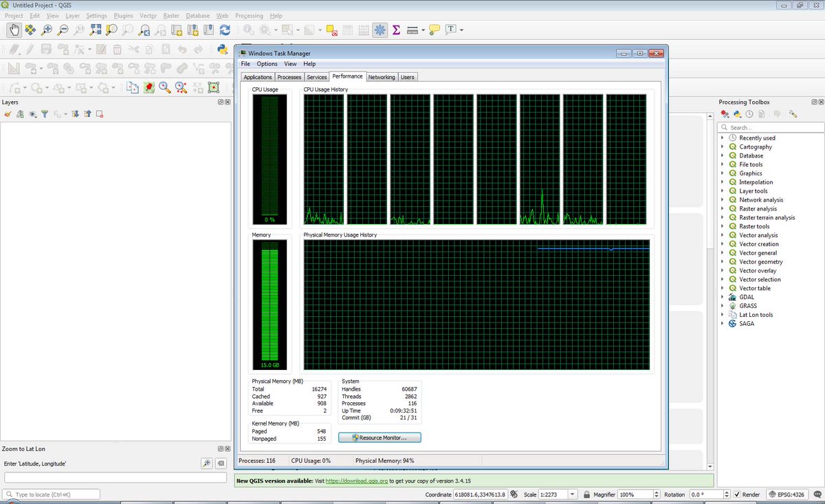Open History clock icon in Processing Toolbox

coord(749,114)
